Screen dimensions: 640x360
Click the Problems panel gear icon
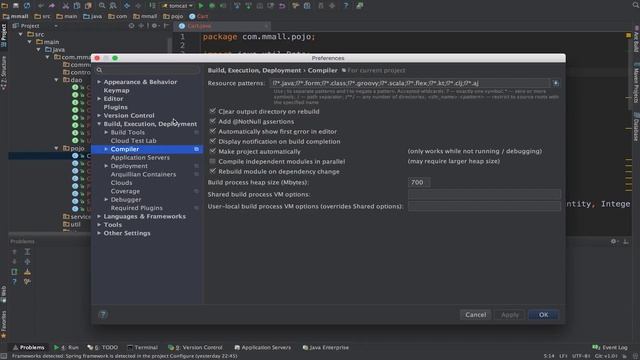613,241
